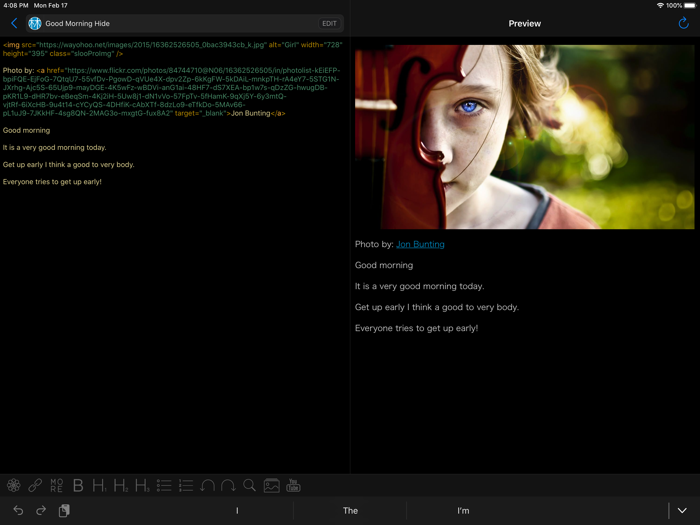The height and width of the screenshot is (525, 700).
Task: Click the curved undo arrow in editor toolbar
Action: pyautogui.click(x=207, y=485)
